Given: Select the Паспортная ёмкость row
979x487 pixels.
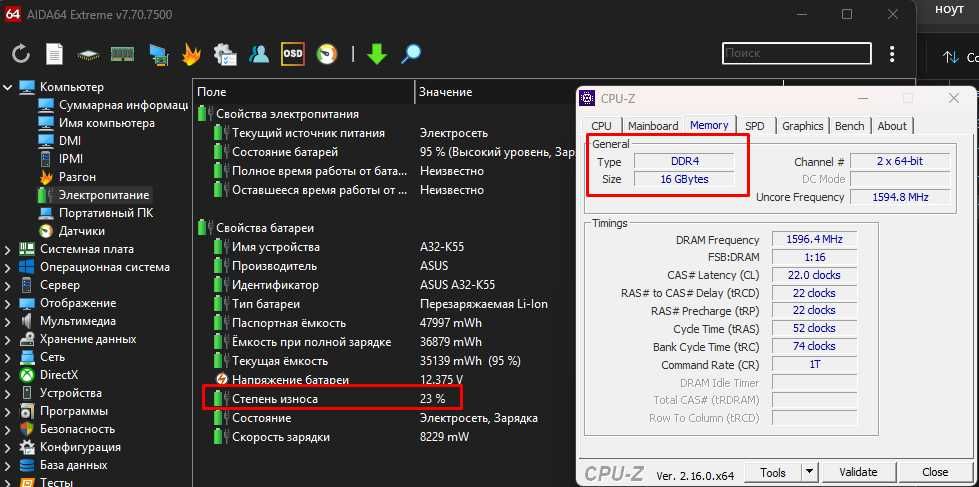Looking at the screenshot, I should click(387, 323).
